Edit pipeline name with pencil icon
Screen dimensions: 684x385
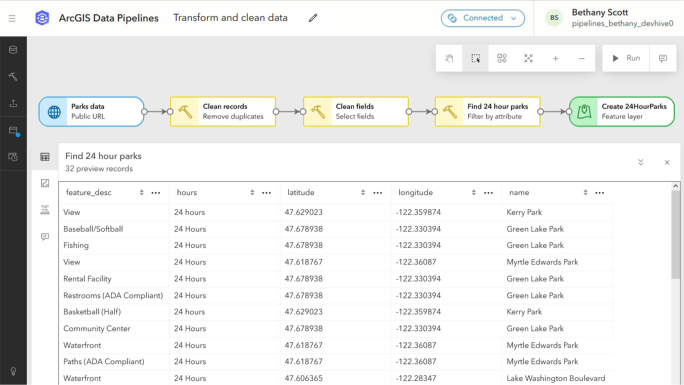(x=313, y=18)
